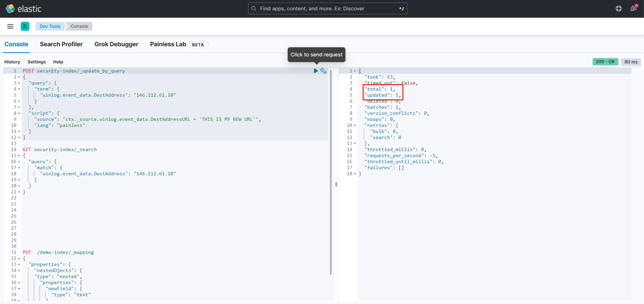Open the hamburger navigation menu

(10, 26)
